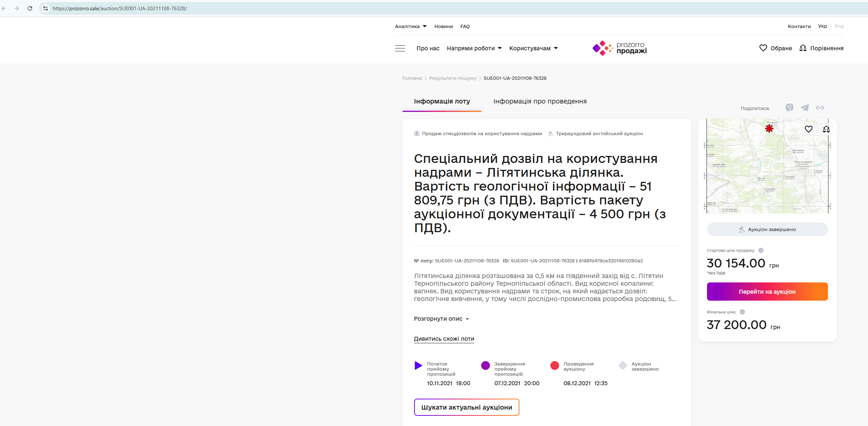Add the lot to comparison with the map scales icon
The width and height of the screenshot is (868, 426).
pos(826,129)
